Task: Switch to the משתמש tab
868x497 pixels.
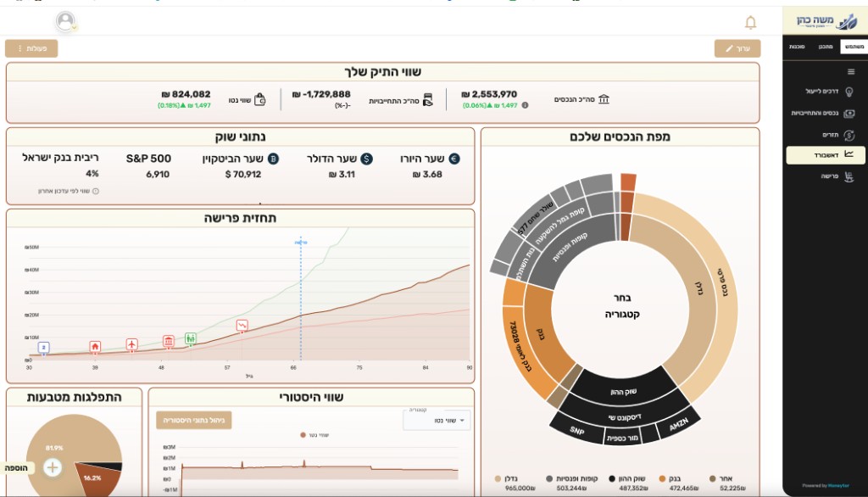Action: pyautogui.click(x=853, y=47)
